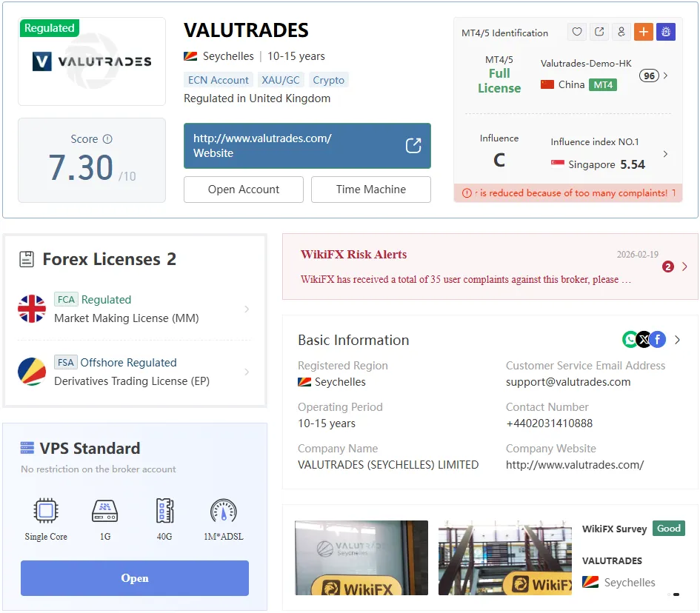
Task: Open the WhatsApp contact icon
Action: [630, 340]
